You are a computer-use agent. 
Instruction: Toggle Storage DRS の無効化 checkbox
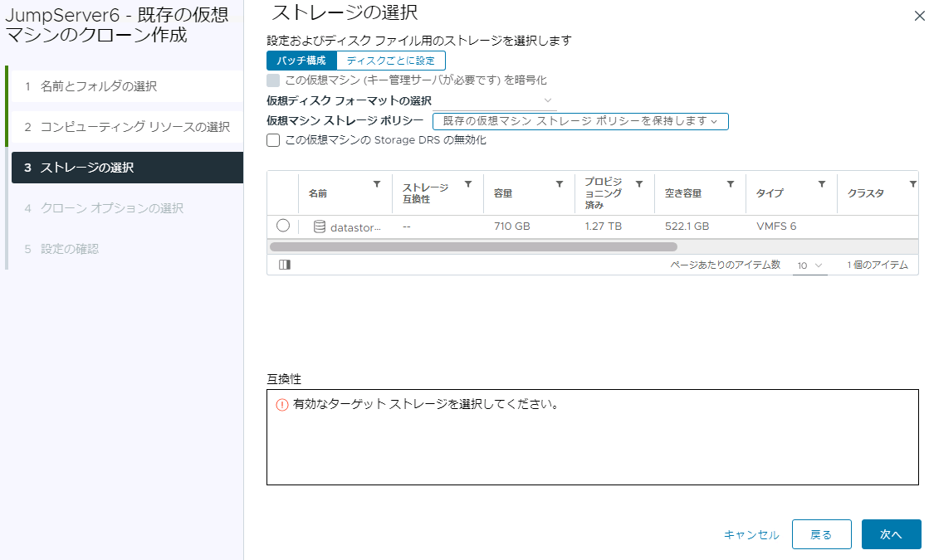point(273,140)
